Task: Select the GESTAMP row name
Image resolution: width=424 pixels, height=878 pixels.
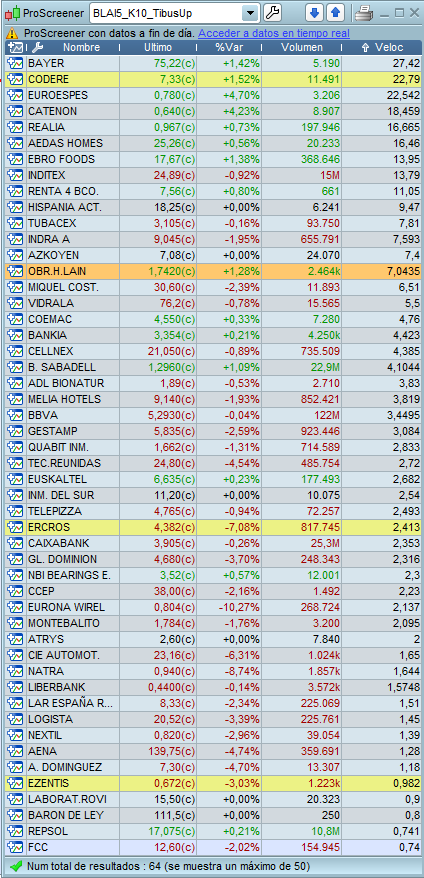Action: [x=53, y=431]
